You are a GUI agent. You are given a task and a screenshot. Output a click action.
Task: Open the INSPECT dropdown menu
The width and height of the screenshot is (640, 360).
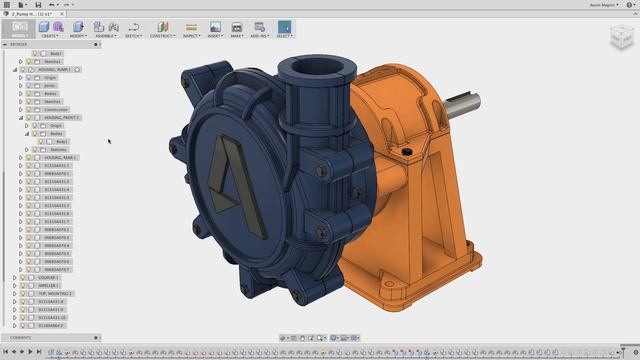point(191,36)
